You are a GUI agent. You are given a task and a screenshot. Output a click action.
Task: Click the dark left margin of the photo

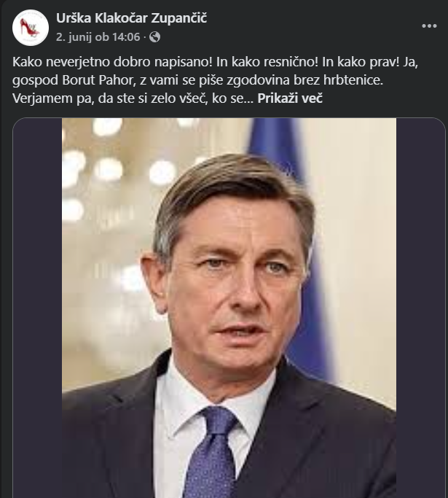pos(37,308)
